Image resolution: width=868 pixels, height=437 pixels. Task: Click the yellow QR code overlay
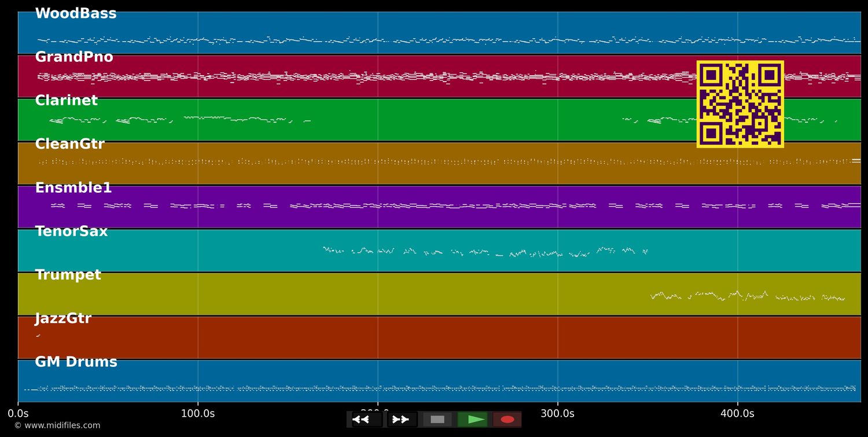[740, 104]
